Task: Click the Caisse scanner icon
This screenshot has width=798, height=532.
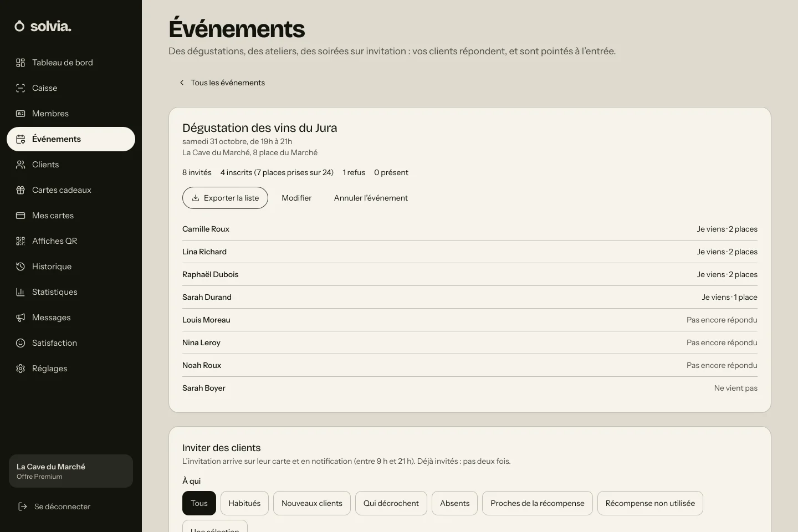Action: coord(21,88)
